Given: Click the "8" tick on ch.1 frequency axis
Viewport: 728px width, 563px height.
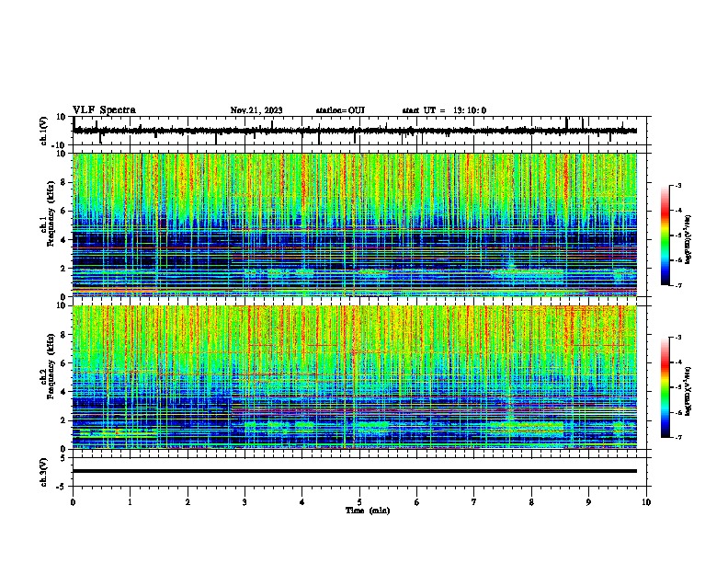Looking at the screenshot, I should 65,182.
